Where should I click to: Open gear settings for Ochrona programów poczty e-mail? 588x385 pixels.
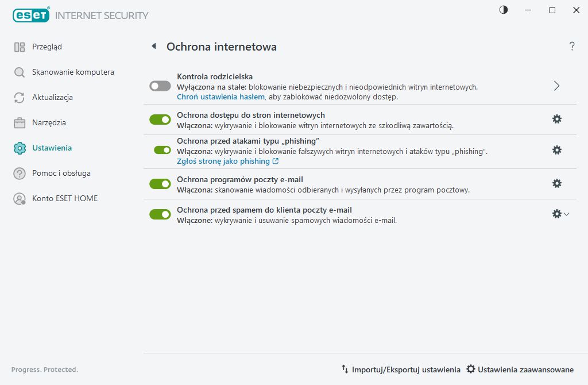tap(556, 183)
